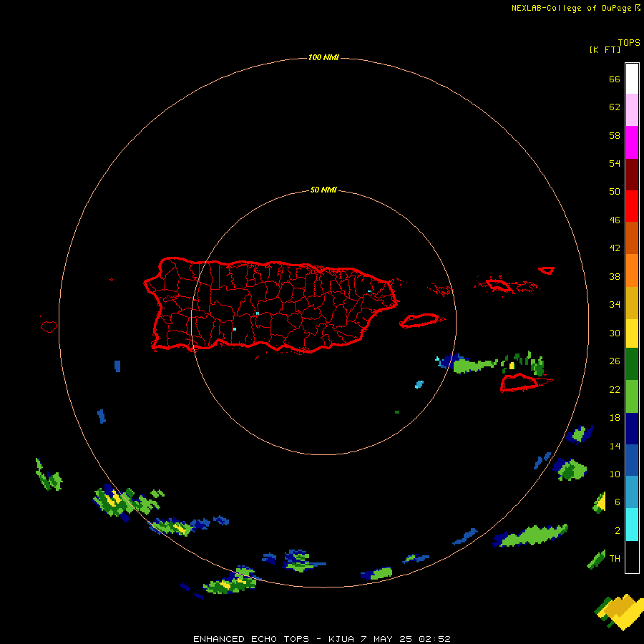This screenshot has height=644, width=644.
Task: Click the [K FT] units label
Action: pyautogui.click(x=605, y=49)
